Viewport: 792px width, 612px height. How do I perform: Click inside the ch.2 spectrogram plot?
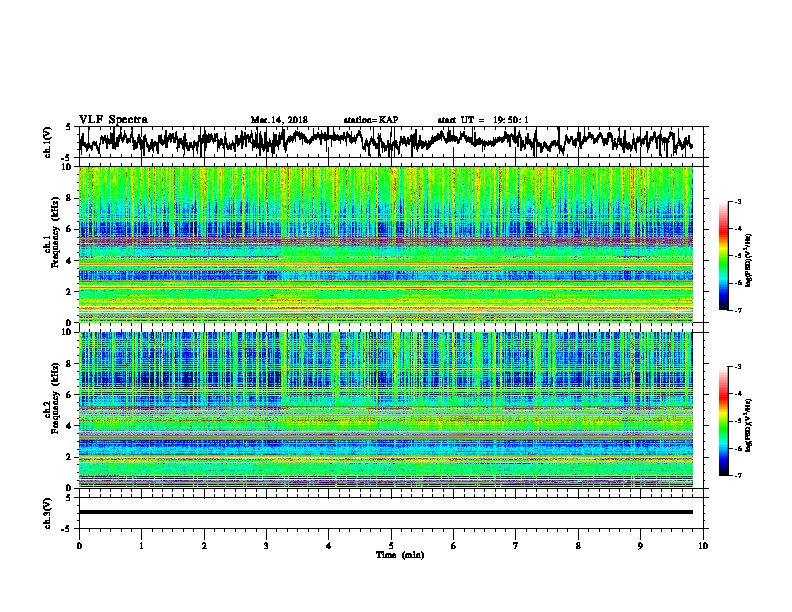point(385,410)
